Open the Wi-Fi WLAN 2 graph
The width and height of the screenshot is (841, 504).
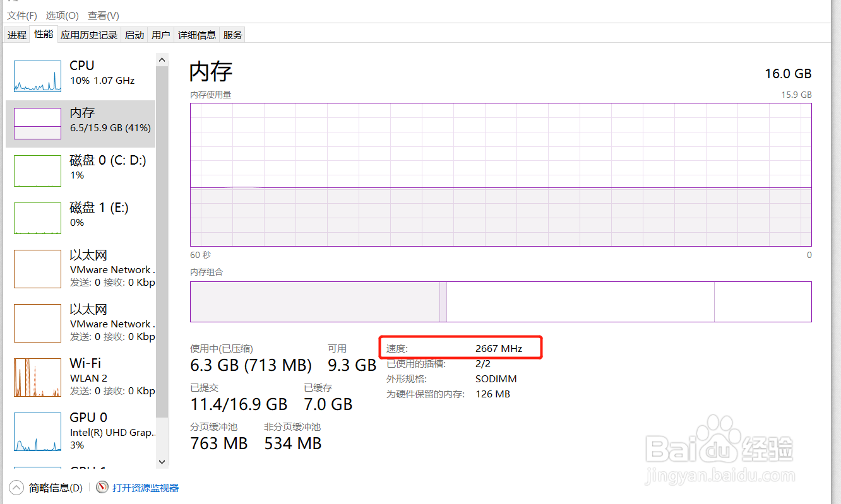pos(38,377)
